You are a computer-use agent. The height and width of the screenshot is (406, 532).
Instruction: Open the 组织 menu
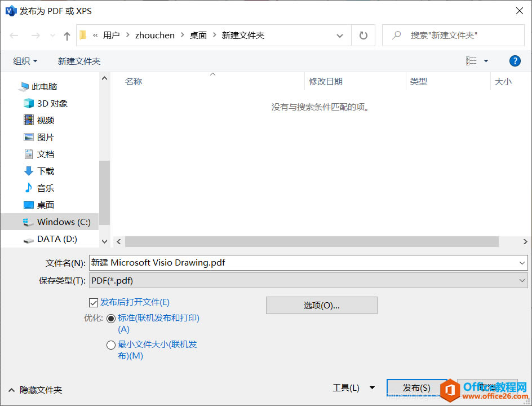coord(25,61)
